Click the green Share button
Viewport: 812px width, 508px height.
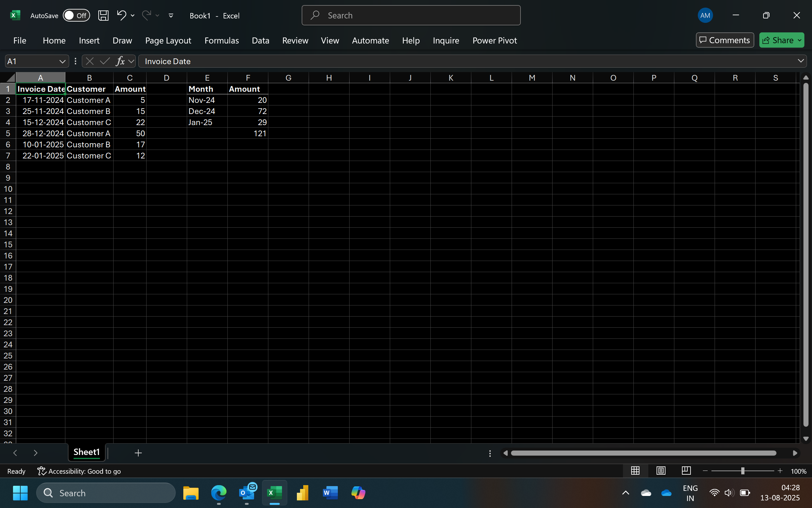782,40
